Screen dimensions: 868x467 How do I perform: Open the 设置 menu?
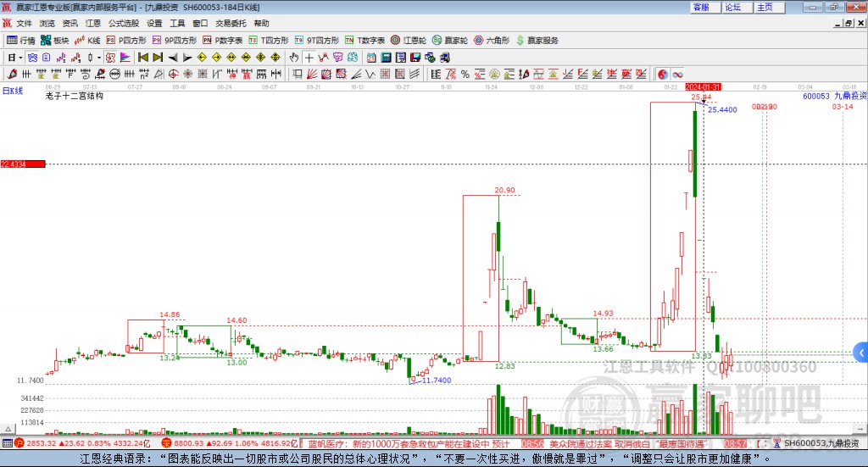tap(154, 23)
